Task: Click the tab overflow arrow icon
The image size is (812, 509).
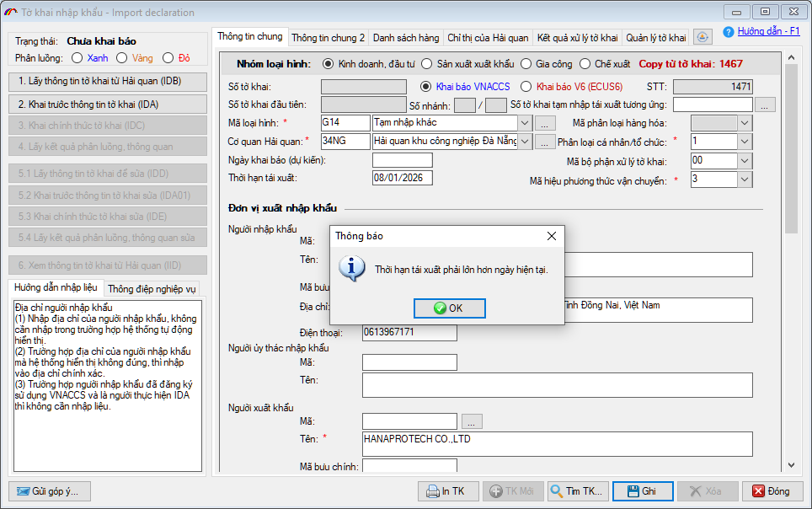Action: 703,37
